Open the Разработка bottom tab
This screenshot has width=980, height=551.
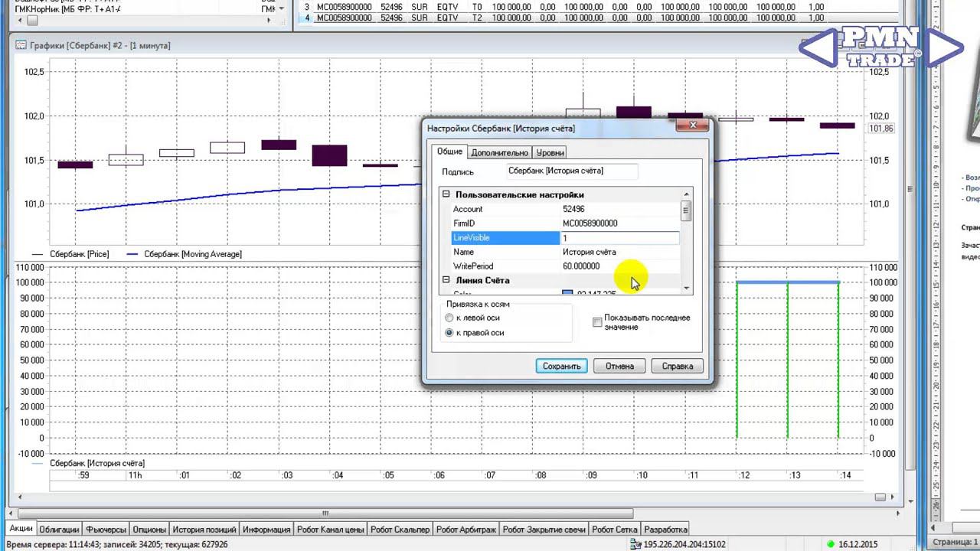coord(665,529)
